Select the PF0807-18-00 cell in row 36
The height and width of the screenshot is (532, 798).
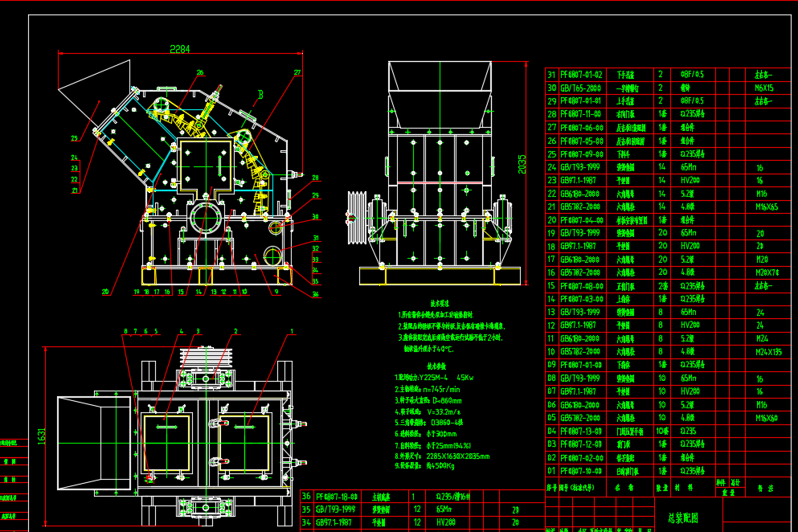pos(338,497)
